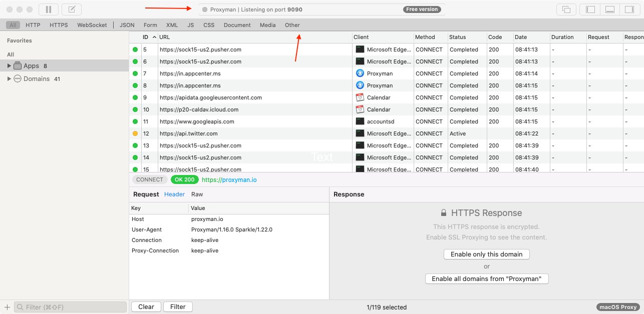Click Enable all domains from Proxyman
This screenshot has width=644, height=314.
pos(487,278)
